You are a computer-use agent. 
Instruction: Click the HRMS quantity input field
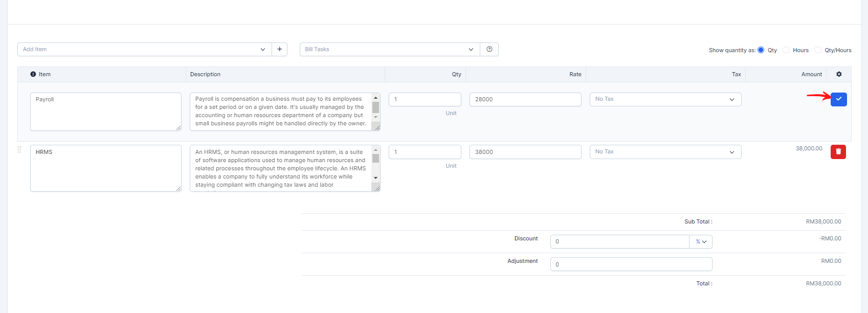coord(425,152)
